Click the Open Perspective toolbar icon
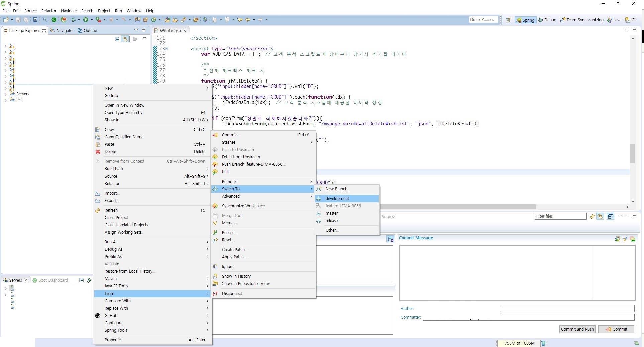 pyautogui.click(x=508, y=20)
